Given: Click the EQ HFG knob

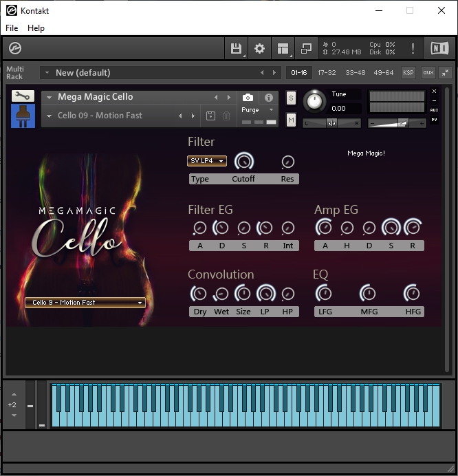Looking at the screenshot, I should coord(412,294).
